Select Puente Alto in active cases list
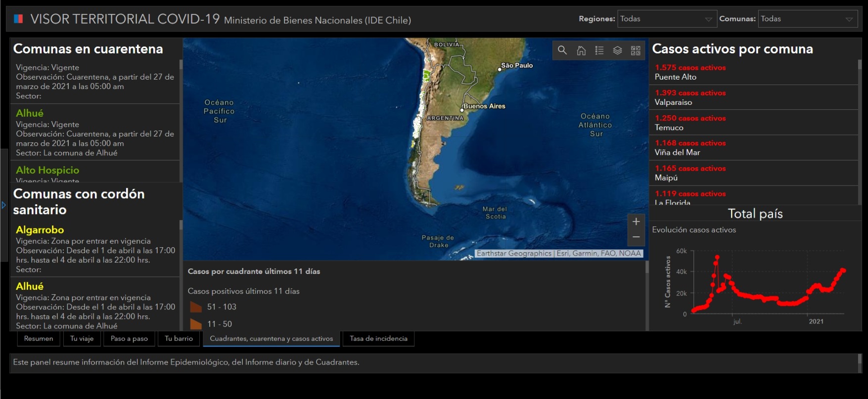Image resolution: width=868 pixels, height=399 pixels. tap(676, 77)
